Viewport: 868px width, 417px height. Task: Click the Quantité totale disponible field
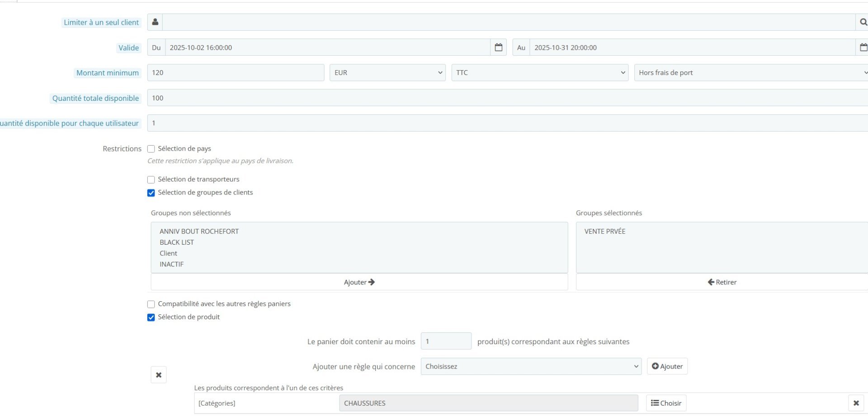point(508,98)
